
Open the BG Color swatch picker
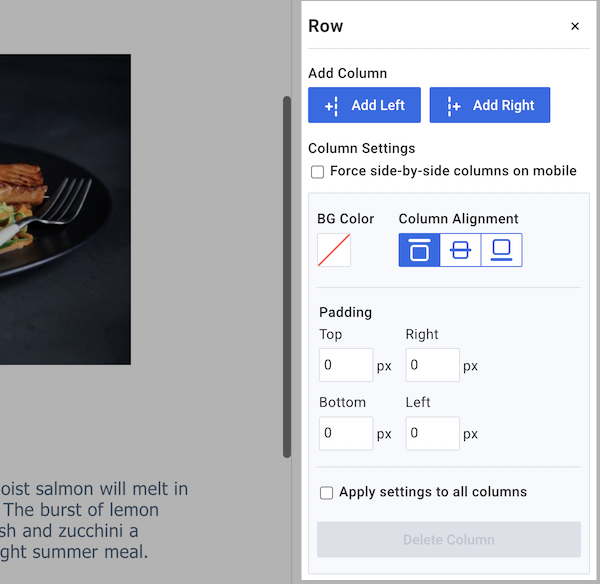coord(334,250)
